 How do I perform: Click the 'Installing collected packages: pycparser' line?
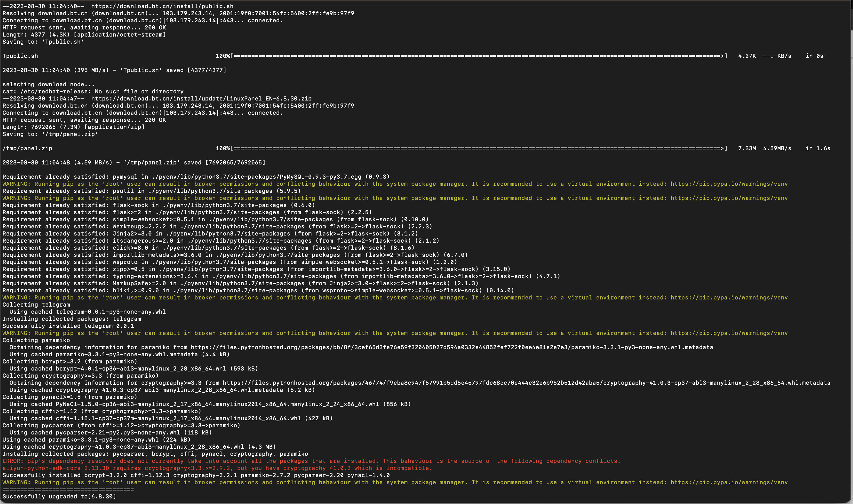[155, 454]
